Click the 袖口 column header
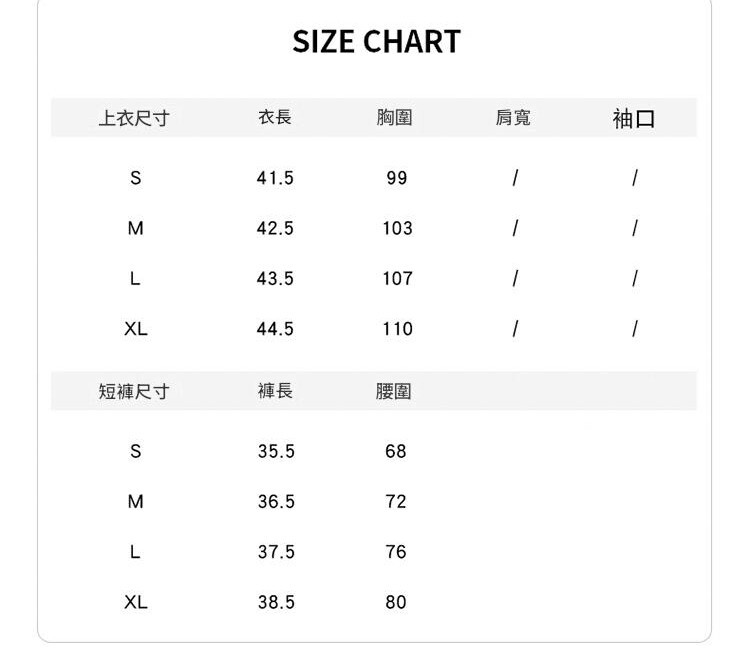The image size is (750, 660). click(x=634, y=119)
